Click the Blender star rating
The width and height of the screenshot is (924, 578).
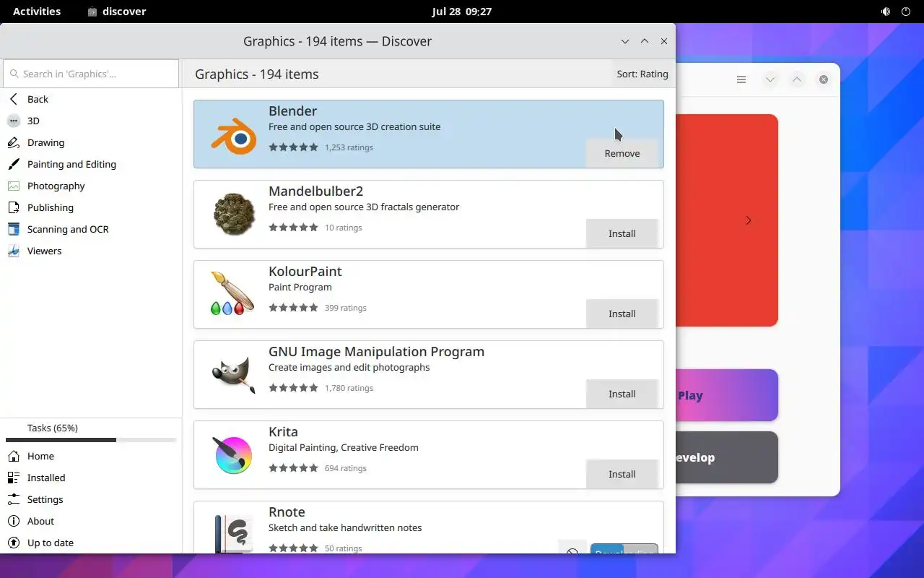pos(293,147)
